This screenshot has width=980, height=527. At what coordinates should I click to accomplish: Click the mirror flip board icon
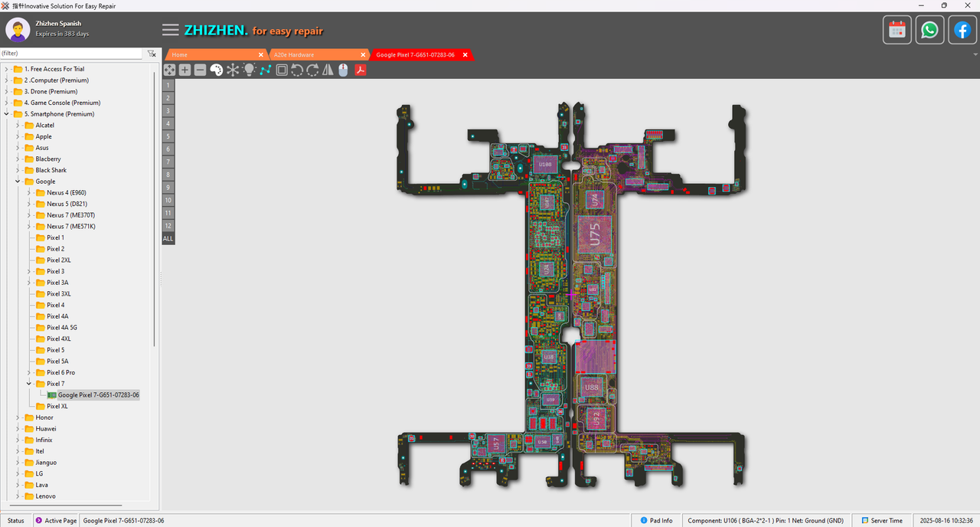pyautogui.click(x=328, y=70)
